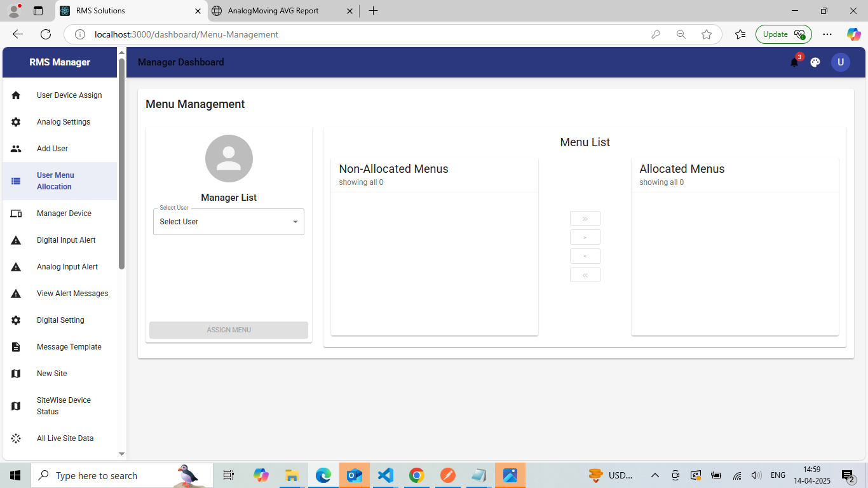
Task: Expand the Select User dropdown
Action: tap(229, 222)
